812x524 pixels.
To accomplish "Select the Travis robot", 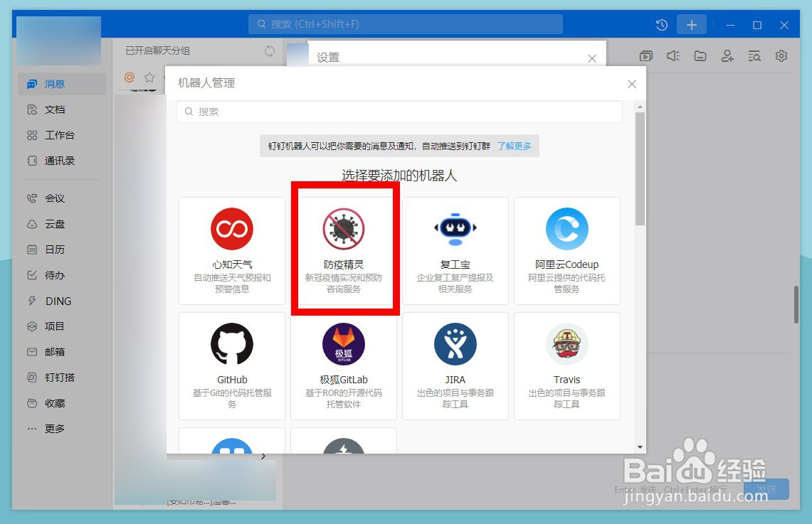I will pyautogui.click(x=567, y=366).
